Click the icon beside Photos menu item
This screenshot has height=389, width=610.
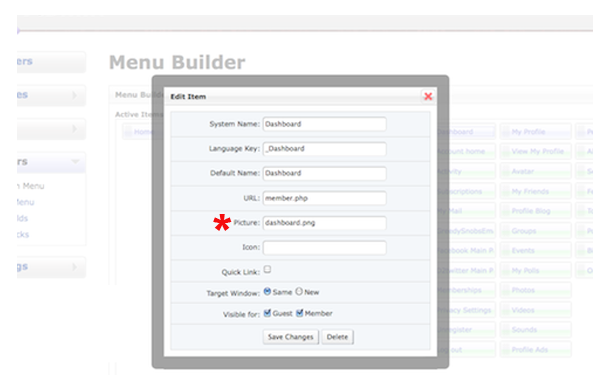pos(505,290)
